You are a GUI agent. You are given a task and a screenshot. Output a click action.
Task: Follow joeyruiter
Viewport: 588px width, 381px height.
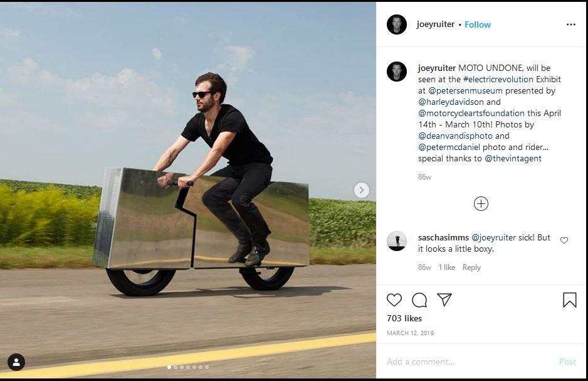click(x=478, y=24)
